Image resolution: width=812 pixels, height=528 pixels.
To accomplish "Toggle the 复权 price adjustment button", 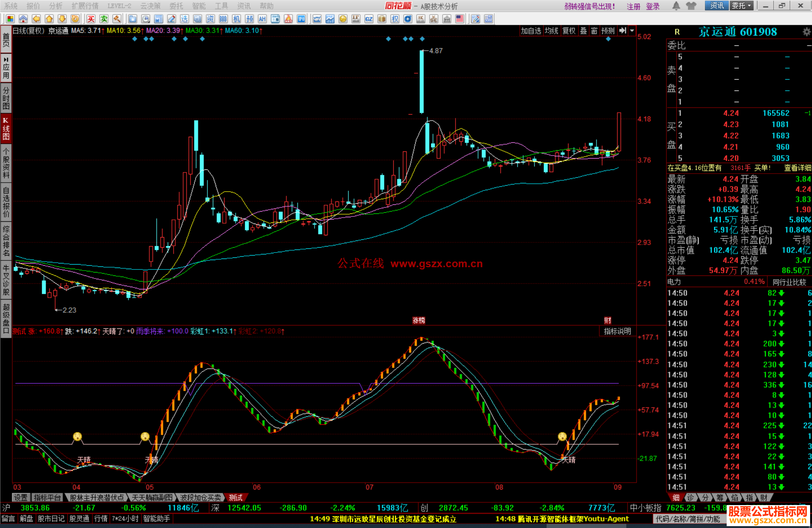I will click(x=569, y=31).
